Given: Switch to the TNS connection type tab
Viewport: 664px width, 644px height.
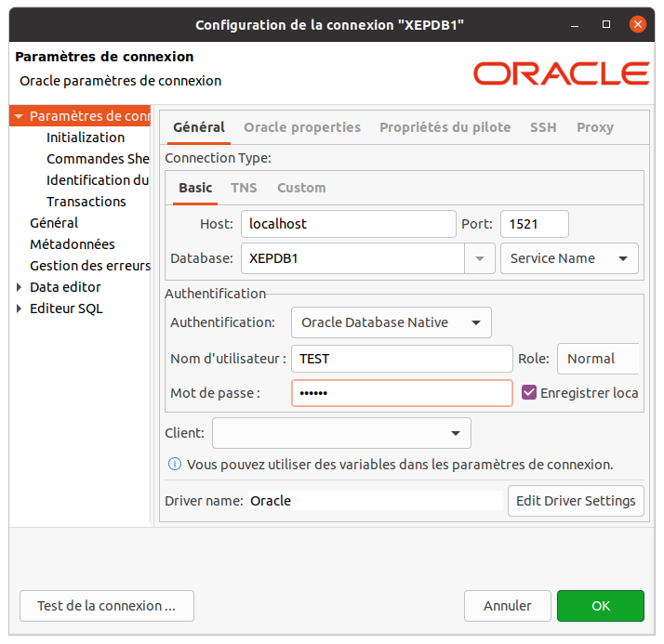Looking at the screenshot, I should click(244, 188).
